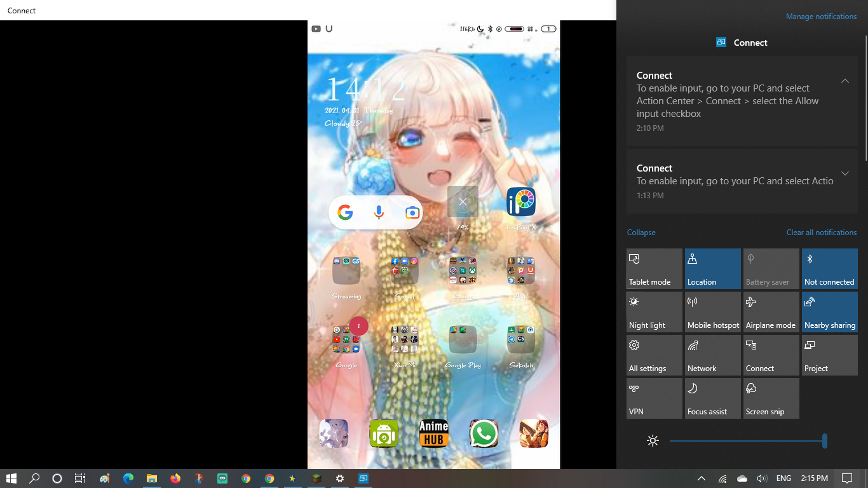Viewport: 868px width, 488px height.
Task: Open the Streaming folder on phone
Action: pyautogui.click(x=346, y=271)
